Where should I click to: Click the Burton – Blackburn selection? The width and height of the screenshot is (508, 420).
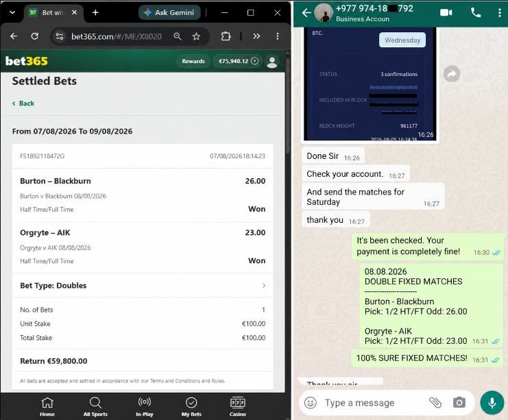(56, 181)
